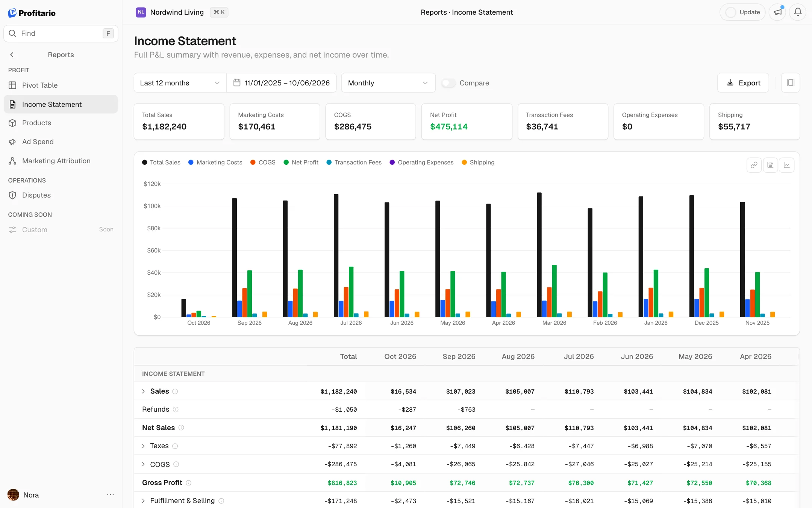Click the info icon next to Taxes
The width and height of the screenshot is (812, 508).
tap(175, 446)
